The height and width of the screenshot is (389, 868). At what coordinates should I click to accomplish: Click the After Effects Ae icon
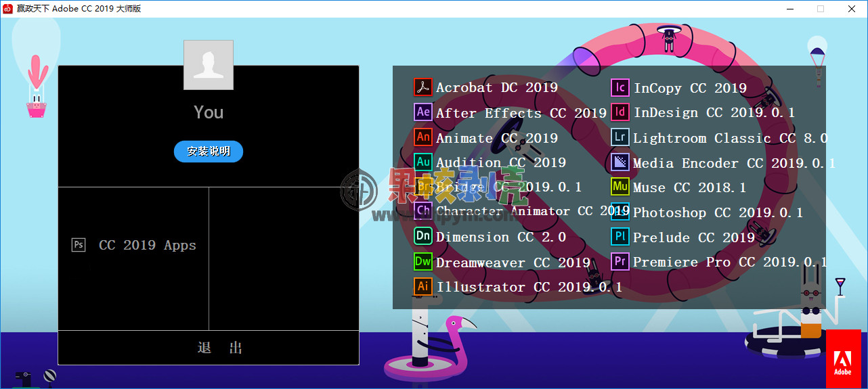point(423,112)
